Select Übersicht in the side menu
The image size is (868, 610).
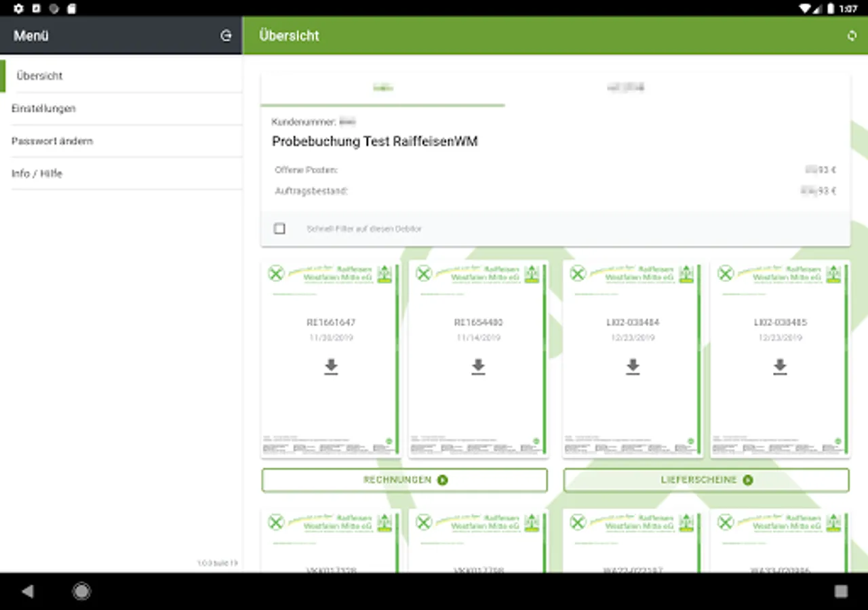(121, 76)
